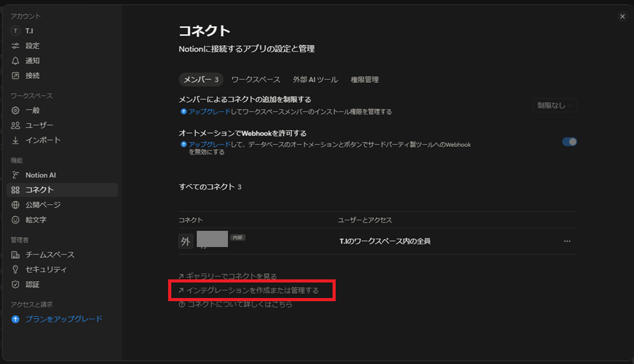Click the インポート download icon
Image resolution: width=634 pixels, height=364 pixels.
pyautogui.click(x=16, y=141)
